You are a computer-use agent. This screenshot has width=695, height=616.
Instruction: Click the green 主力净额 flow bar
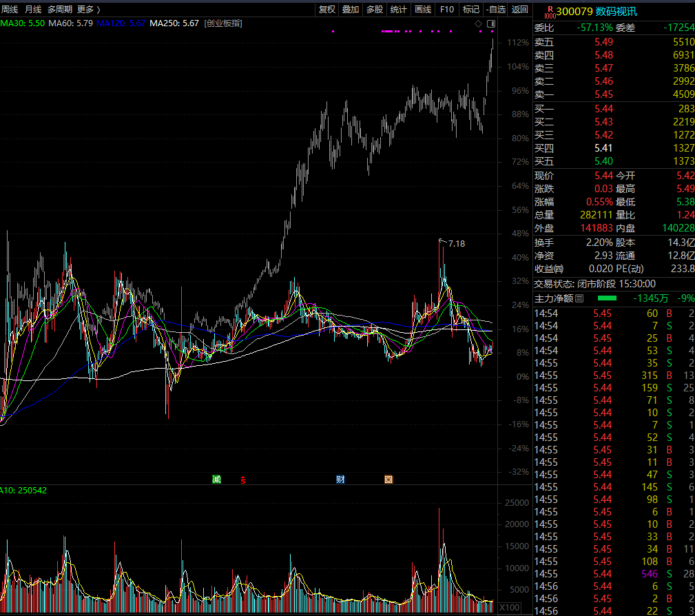(608, 298)
